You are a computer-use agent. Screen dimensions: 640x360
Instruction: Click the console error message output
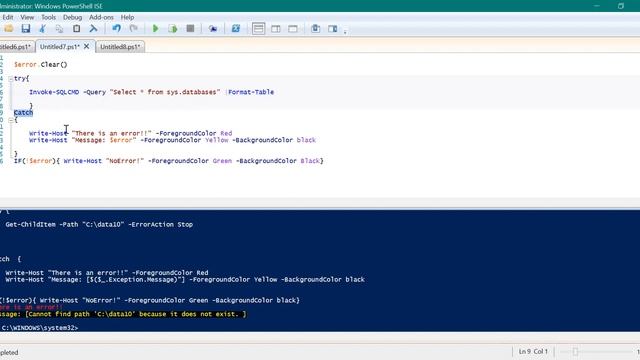(123, 314)
